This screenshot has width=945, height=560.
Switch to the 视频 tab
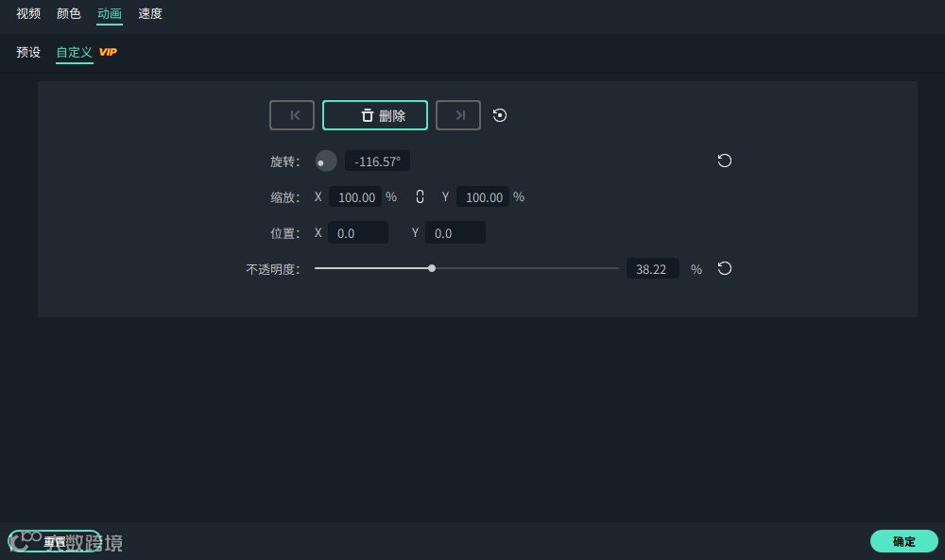coord(28,13)
